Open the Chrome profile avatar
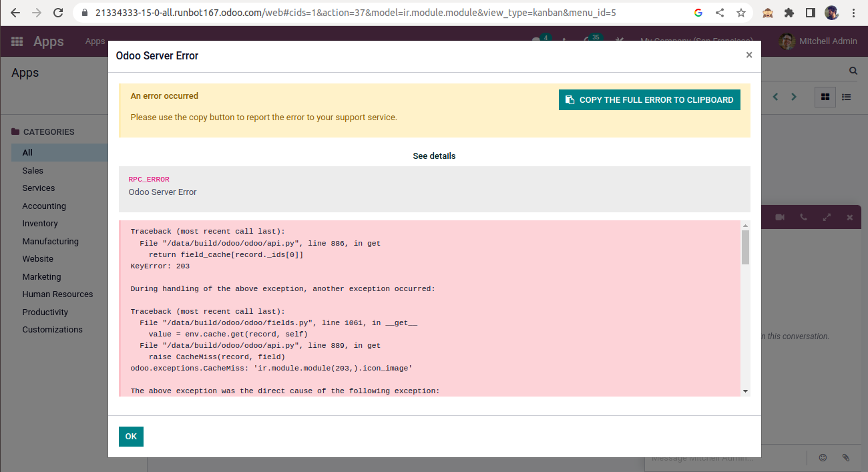868x472 pixels. point(831,13)
